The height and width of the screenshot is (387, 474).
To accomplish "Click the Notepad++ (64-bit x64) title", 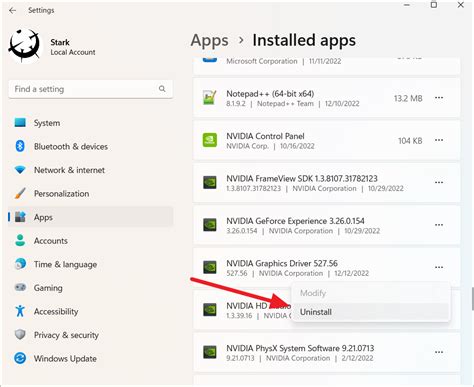I will 270,94.
